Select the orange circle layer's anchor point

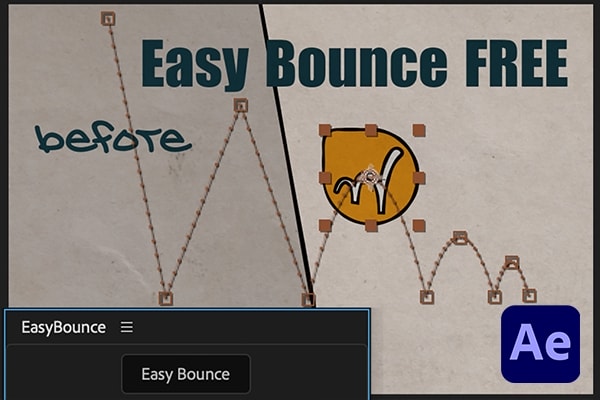tap(370, 177)
